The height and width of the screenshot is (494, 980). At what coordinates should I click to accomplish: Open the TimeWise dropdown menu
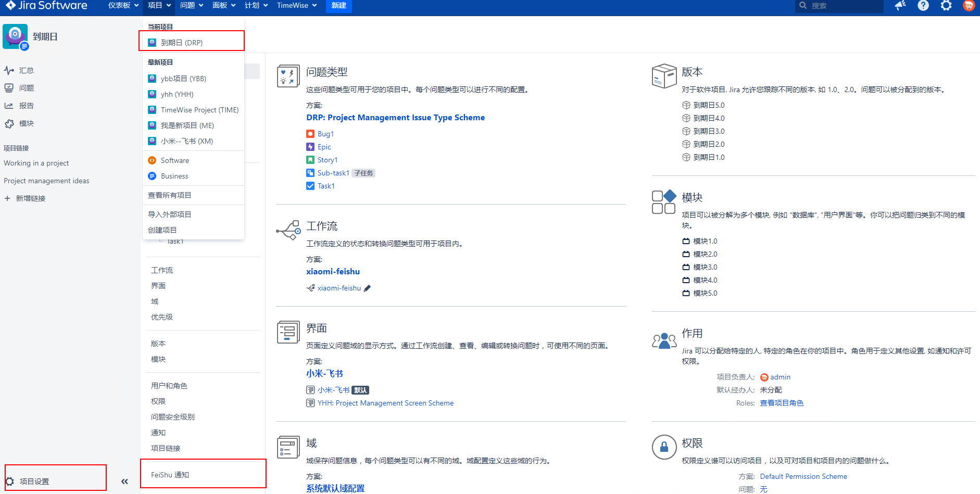(296, 6)
